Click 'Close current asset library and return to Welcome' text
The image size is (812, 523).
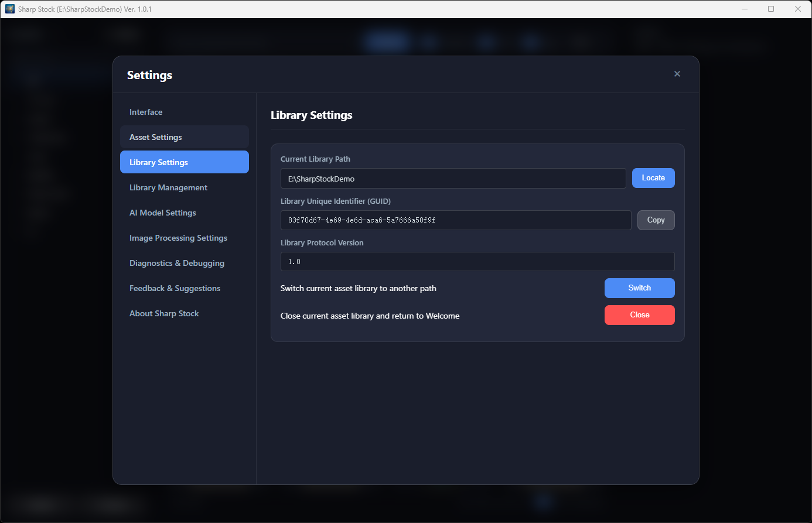370,316
